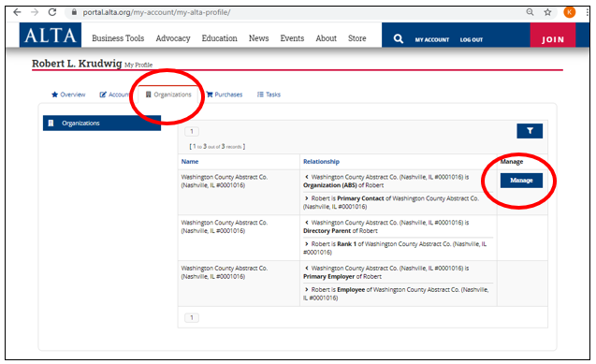Click the Primary Contact relationship text
The height and width of the screenshot is (364, 596).
[360, 198]
